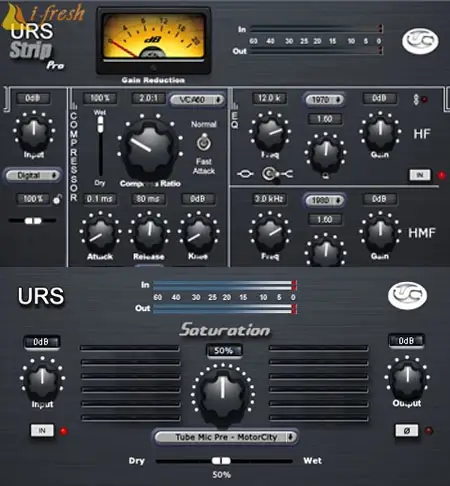Open the HMF band 1980 EQ model dropdown

(x=324, y=200)
